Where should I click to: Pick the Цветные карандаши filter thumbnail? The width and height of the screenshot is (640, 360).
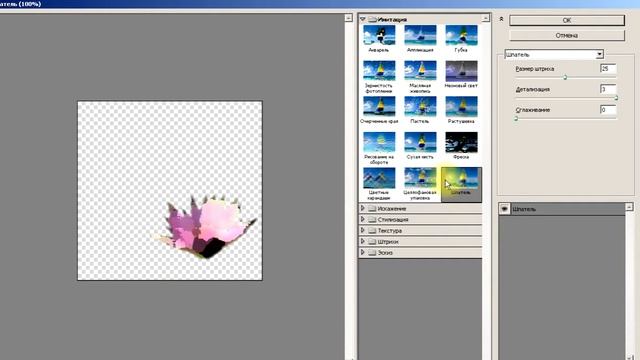pos(379,178)
